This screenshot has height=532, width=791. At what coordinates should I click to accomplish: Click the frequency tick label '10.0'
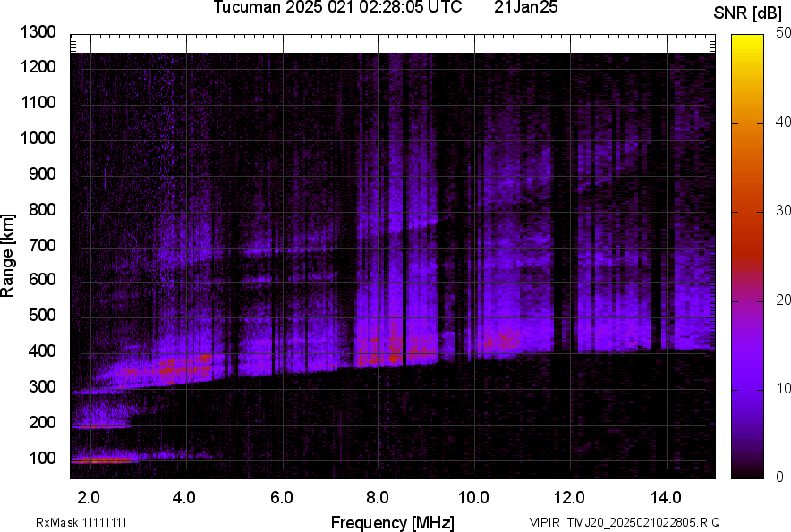click(473, 498)
